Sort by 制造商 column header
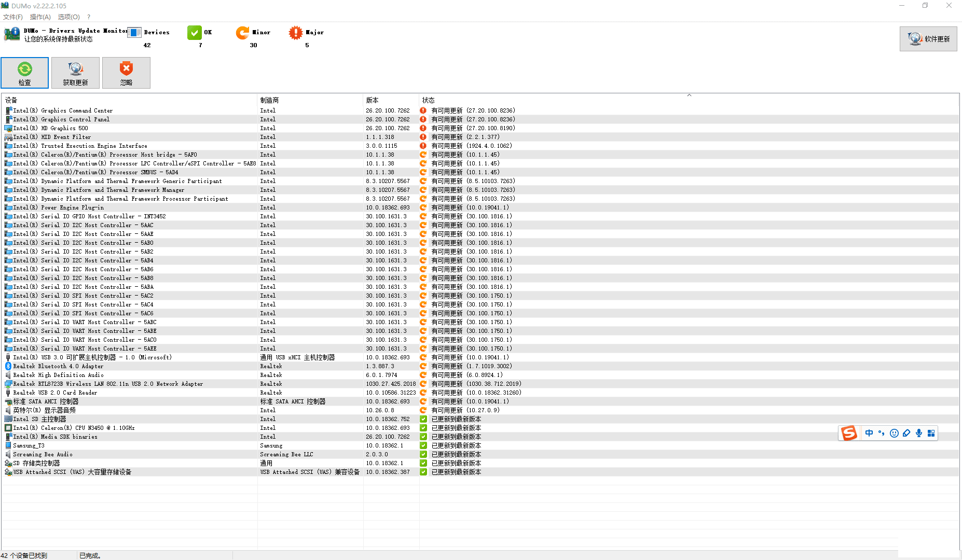 pos(310,100)
